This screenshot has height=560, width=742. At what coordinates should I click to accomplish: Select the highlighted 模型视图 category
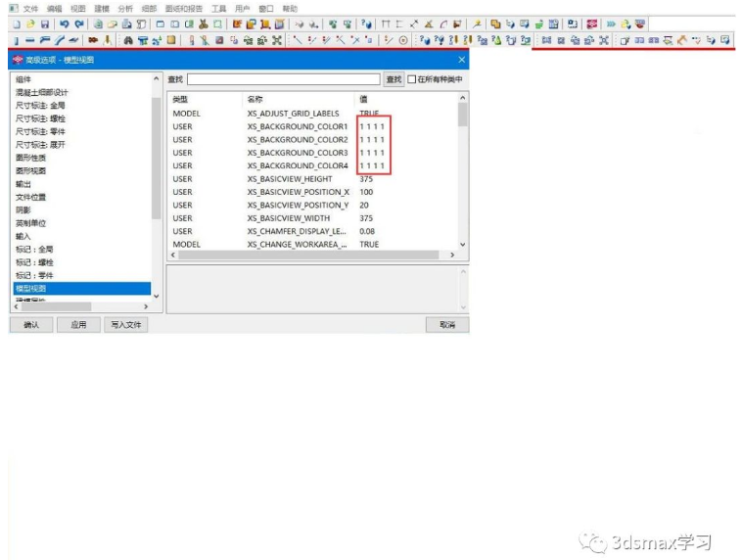pyautogui.click(x=82, y=288)
